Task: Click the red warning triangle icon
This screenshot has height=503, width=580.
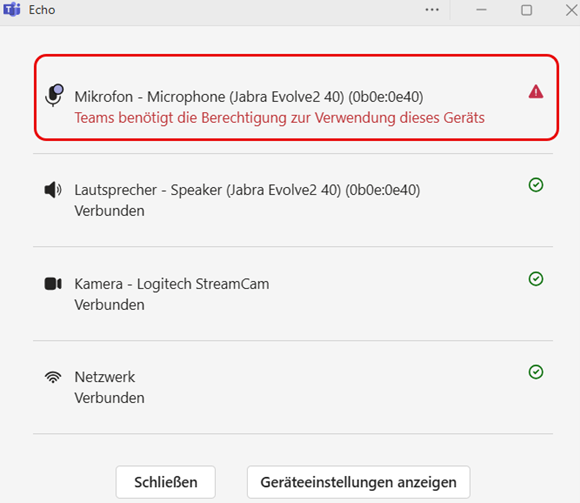Action: (536, 91)
